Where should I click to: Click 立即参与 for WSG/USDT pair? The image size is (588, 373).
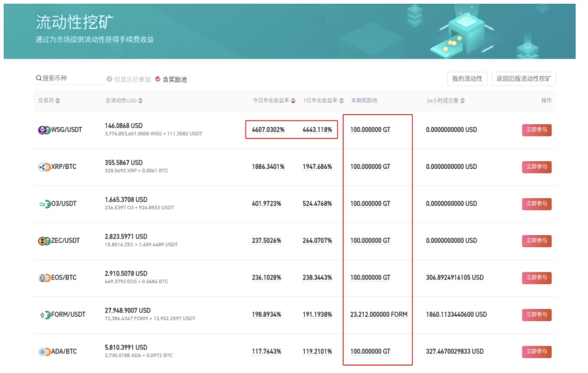[x=536, y=130]
